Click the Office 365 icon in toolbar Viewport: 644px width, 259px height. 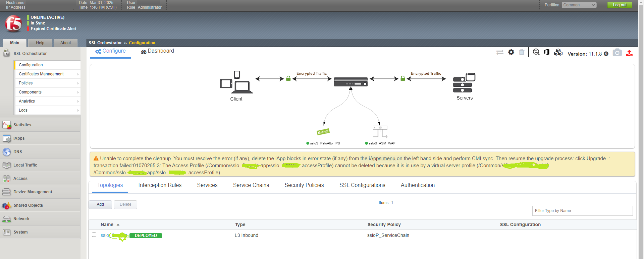pyautogui.click(x=547, y=52)
